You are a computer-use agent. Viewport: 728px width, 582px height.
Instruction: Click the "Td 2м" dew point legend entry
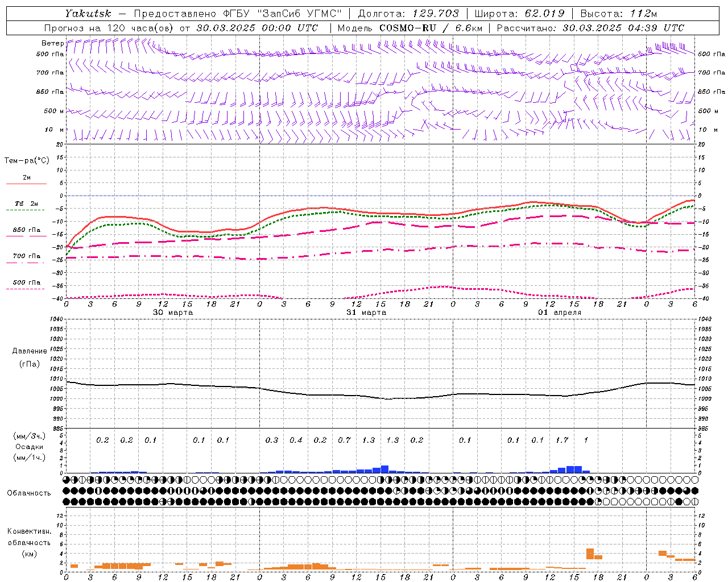click(x=26, y=203)
